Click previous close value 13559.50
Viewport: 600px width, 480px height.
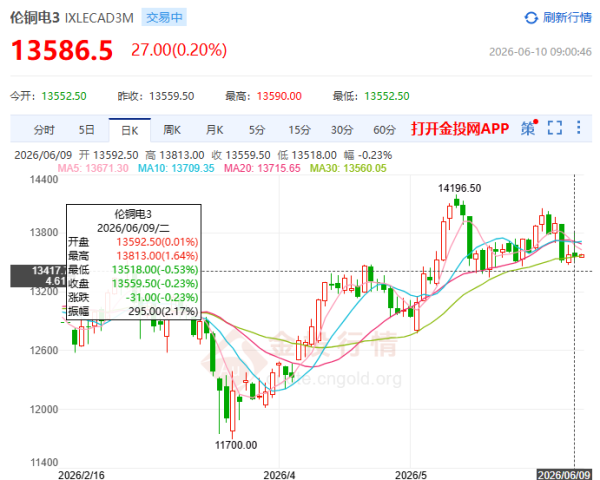(172, 96)
